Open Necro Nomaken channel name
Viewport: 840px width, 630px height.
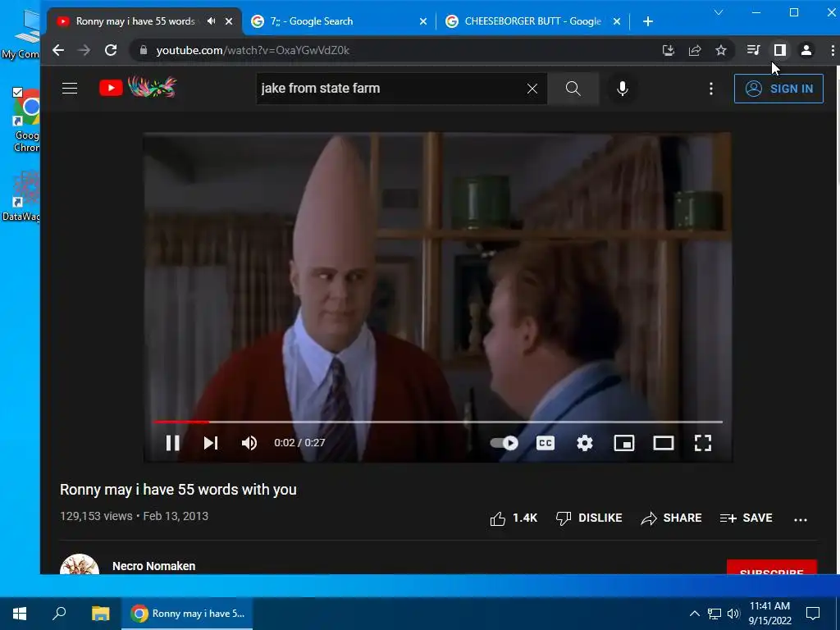(x=153, y=566)
